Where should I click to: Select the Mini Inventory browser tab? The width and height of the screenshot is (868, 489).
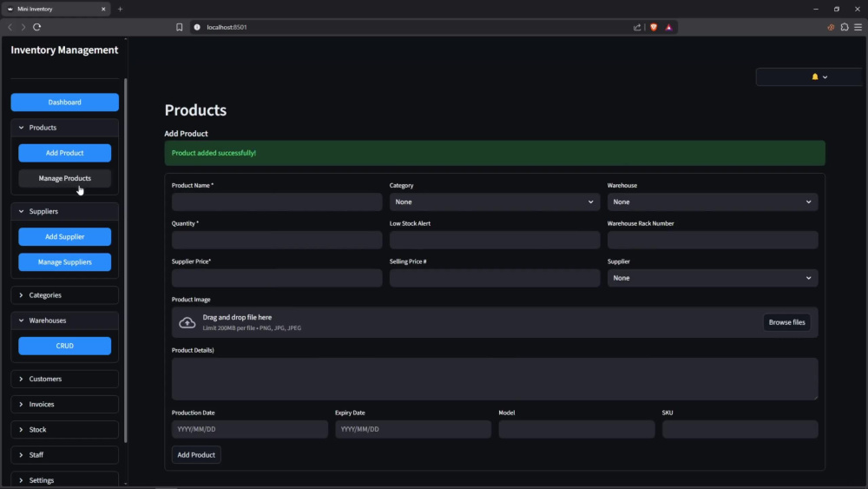(x=56, y=9)
